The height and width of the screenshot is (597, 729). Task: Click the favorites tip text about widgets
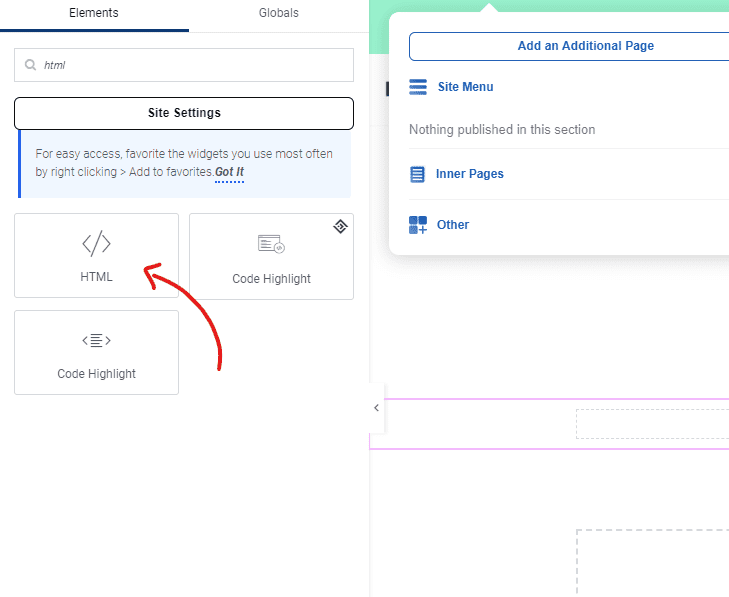click(184, 163)
